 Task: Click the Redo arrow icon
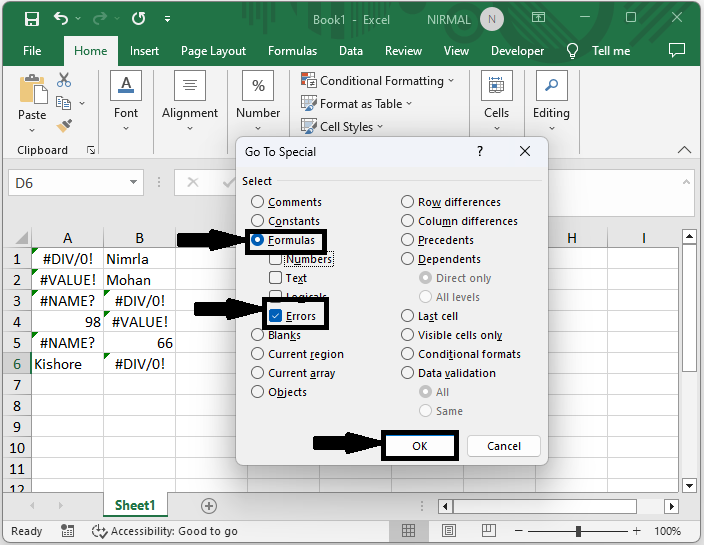100,18
